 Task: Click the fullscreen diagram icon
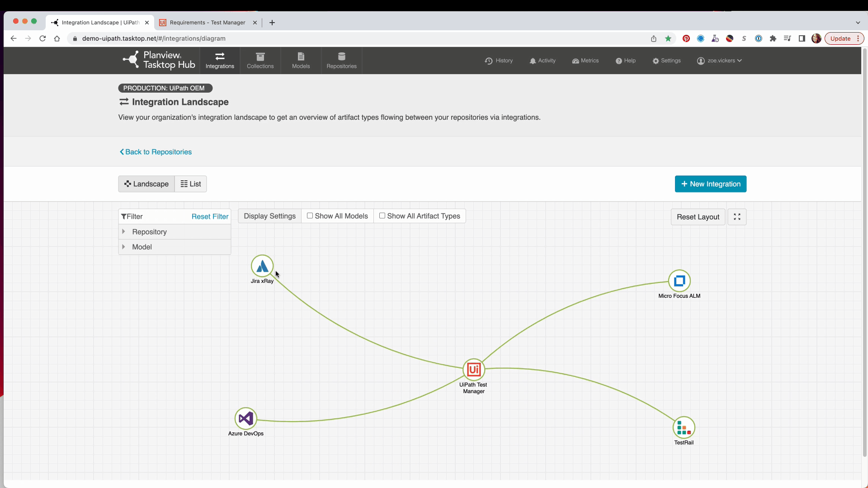tap(737, 217)
